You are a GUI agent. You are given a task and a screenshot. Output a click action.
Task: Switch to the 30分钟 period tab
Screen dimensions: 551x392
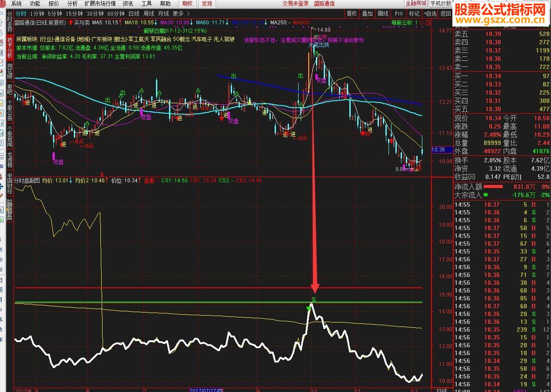pos(95,14)
